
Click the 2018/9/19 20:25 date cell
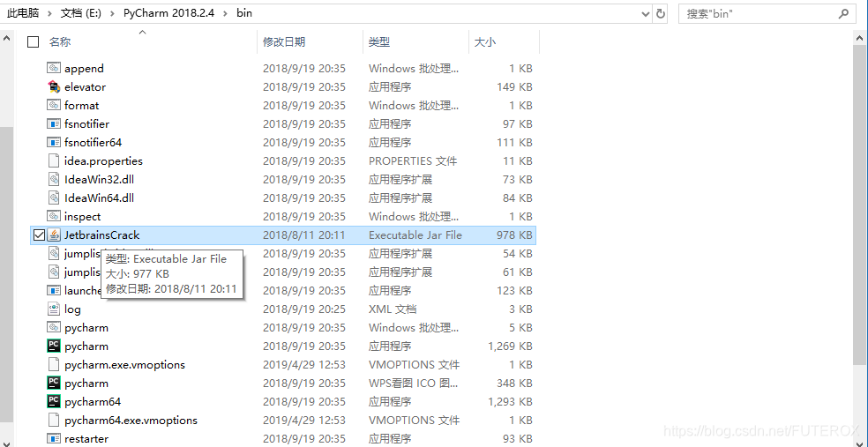tap(304, 309)
